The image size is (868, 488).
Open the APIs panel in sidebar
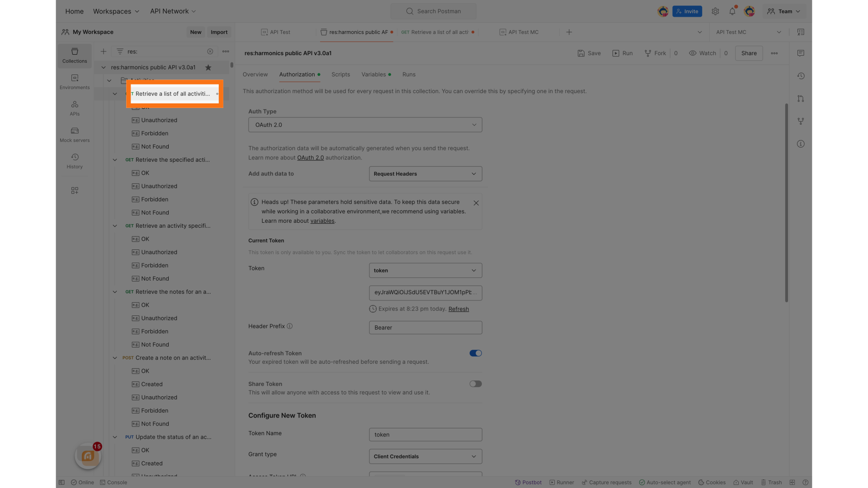pyautogui.click(x=74, y=108)
